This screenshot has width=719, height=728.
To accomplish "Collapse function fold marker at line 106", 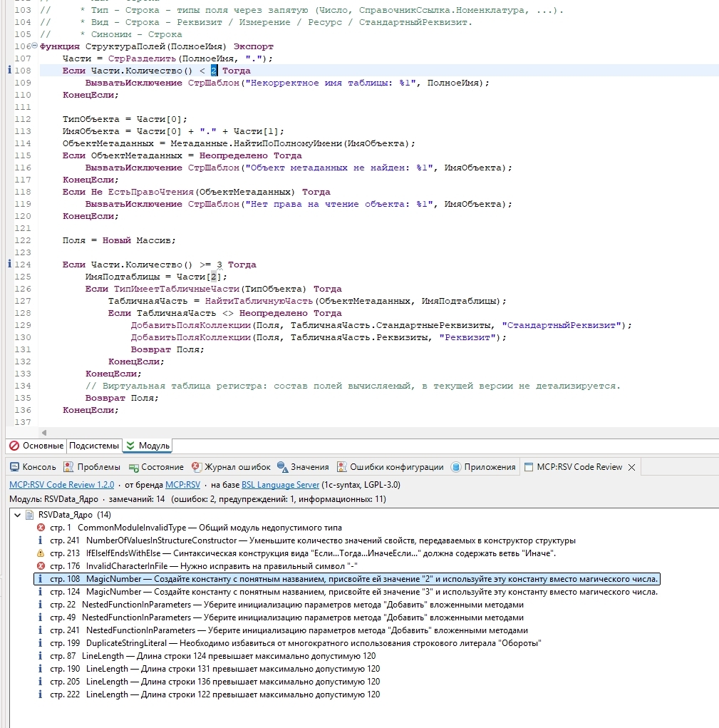I will tap(34, 46).
